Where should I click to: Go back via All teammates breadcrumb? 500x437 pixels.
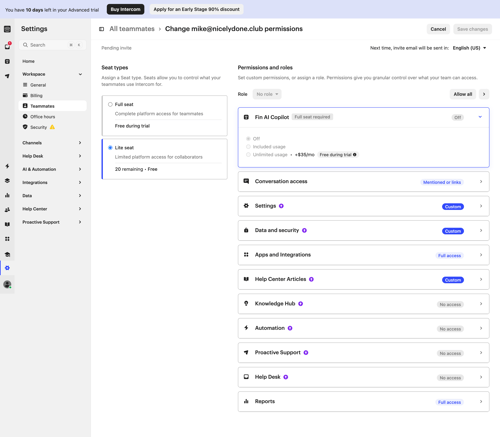pos(132,29)
